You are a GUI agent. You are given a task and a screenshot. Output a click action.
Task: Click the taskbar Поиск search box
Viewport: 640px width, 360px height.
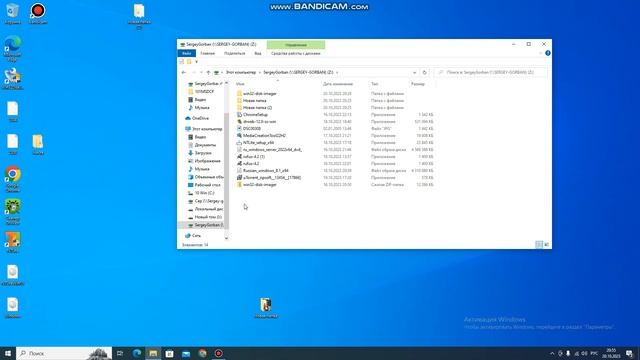pos(64,353)
